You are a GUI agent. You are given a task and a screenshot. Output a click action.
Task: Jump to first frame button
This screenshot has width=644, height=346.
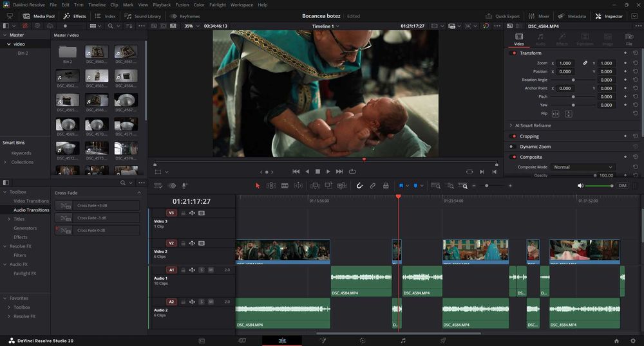point(296,171)
